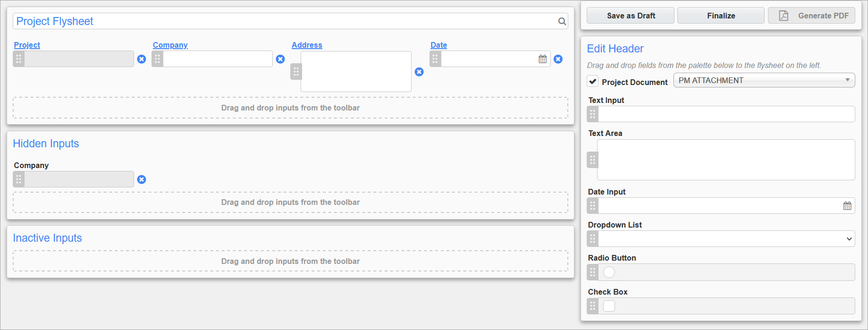Tick the palette Check Box square
This screenshot has height=330, width=868.
[x=609, y=306]
